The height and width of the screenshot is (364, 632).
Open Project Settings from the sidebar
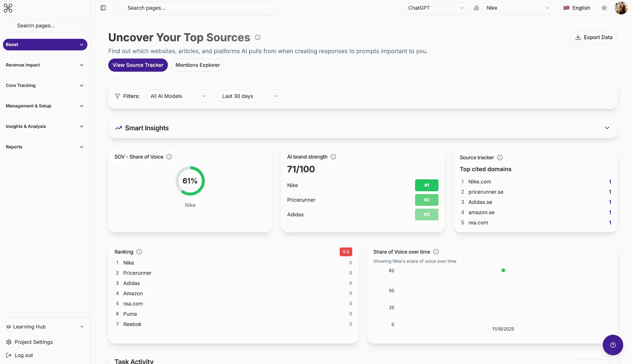point(33,342)
